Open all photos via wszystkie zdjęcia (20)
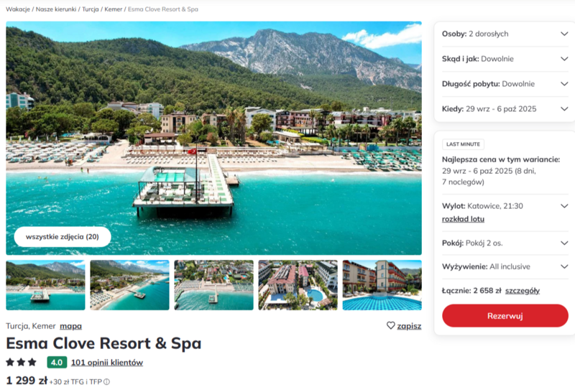575x392 pixels. click(63, 237)
